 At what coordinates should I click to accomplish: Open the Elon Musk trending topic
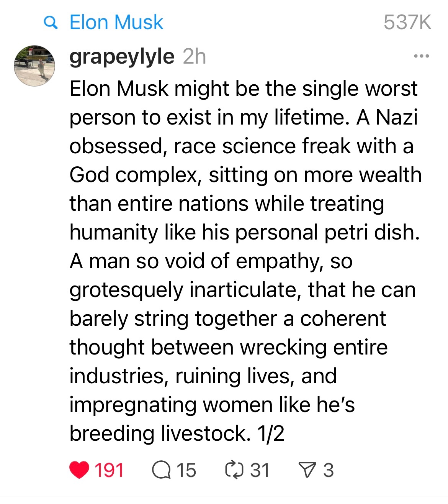point(116,22)
